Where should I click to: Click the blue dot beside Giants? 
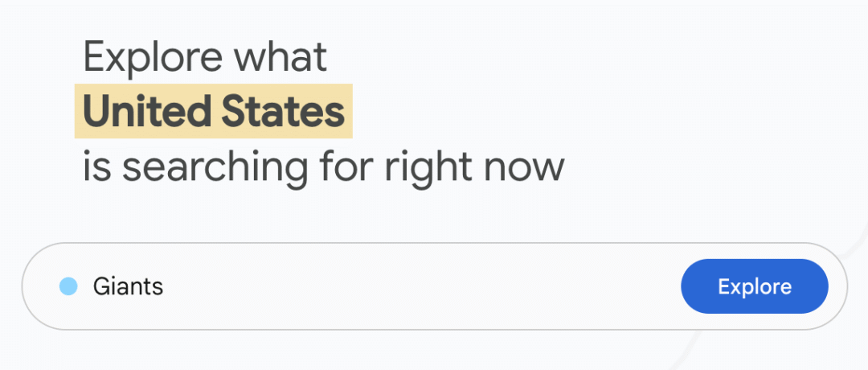point(68,286)
